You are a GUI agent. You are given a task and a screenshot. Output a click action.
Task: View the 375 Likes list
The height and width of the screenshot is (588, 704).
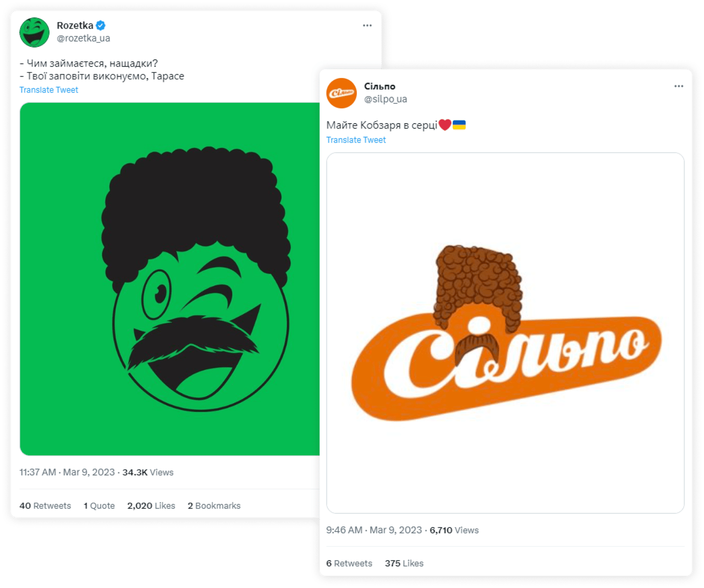click(x=404, y=564)
